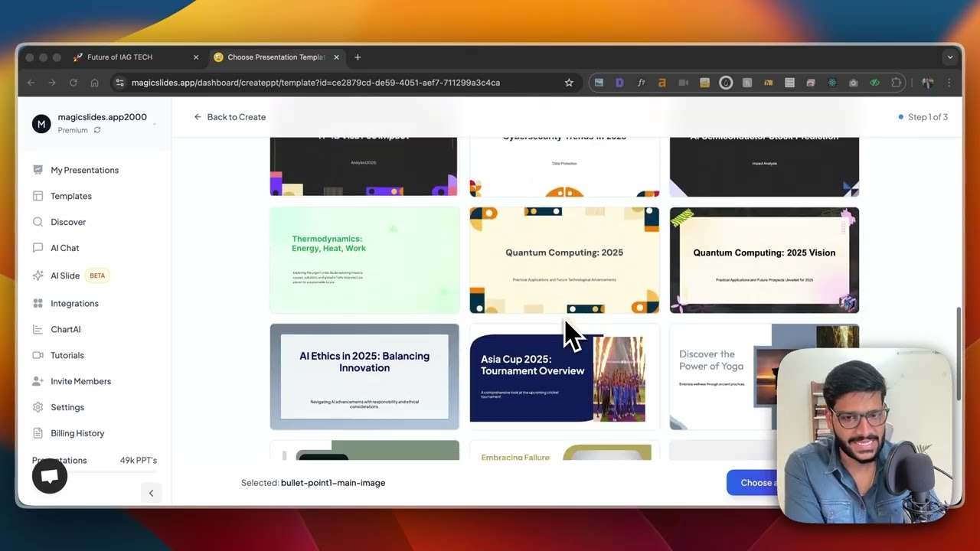Image resolution: width=980 pixels, height=551 pixels.
Task: Open My Presentations in sidebar
Action: (77, 170)
